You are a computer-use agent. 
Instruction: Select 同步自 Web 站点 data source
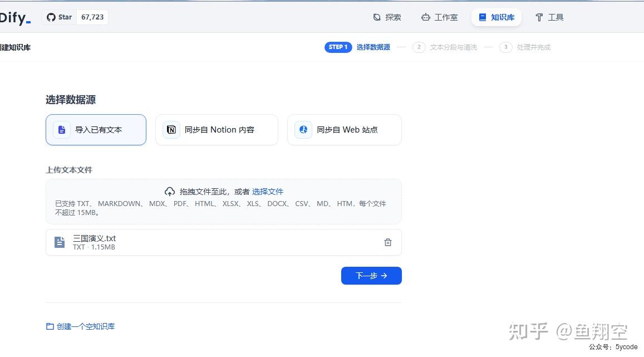point(345,130)
